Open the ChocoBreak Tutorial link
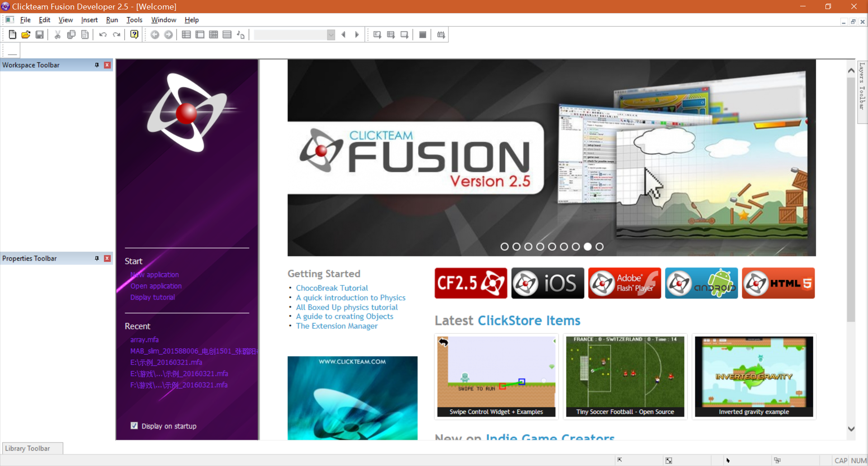The width and height of the screenshot is (868, 466). [x=332, y=288]
